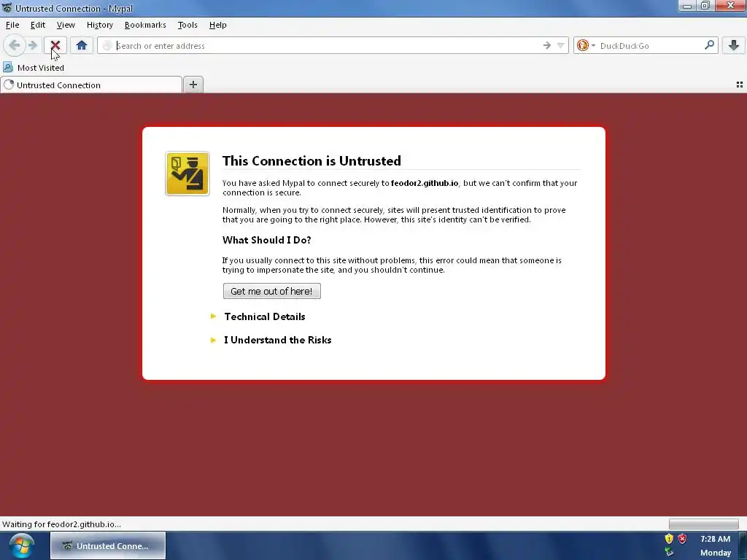Click the Go arrow in address bar
The image size is (747, 560).
[x=547, y=45]
